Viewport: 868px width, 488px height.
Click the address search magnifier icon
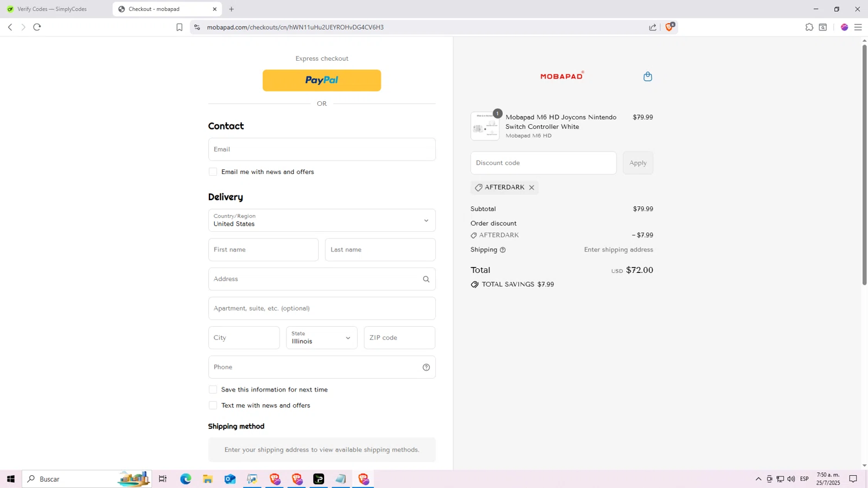(x=426, y=279)
